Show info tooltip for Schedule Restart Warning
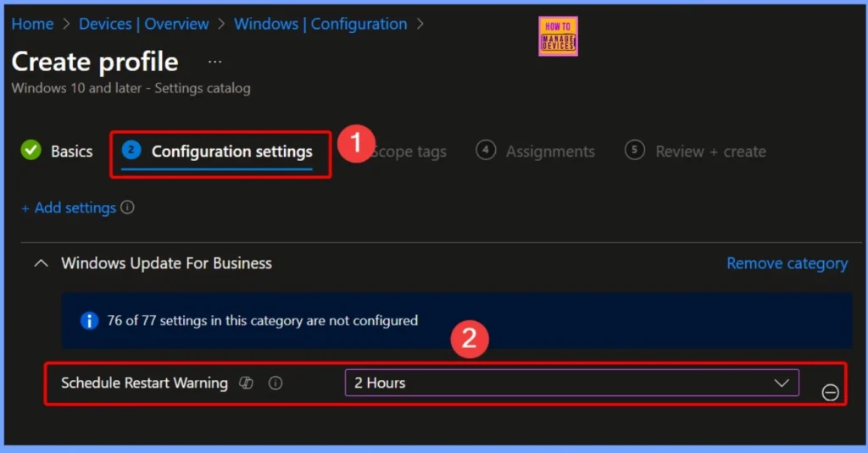868x453 pixels. (275, 383)
